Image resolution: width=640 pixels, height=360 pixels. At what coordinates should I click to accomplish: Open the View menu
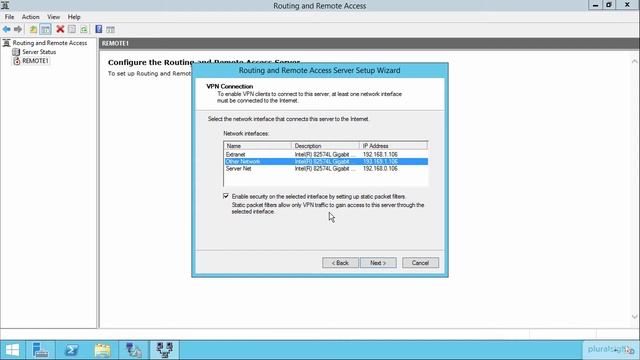[x=53, y=17]
